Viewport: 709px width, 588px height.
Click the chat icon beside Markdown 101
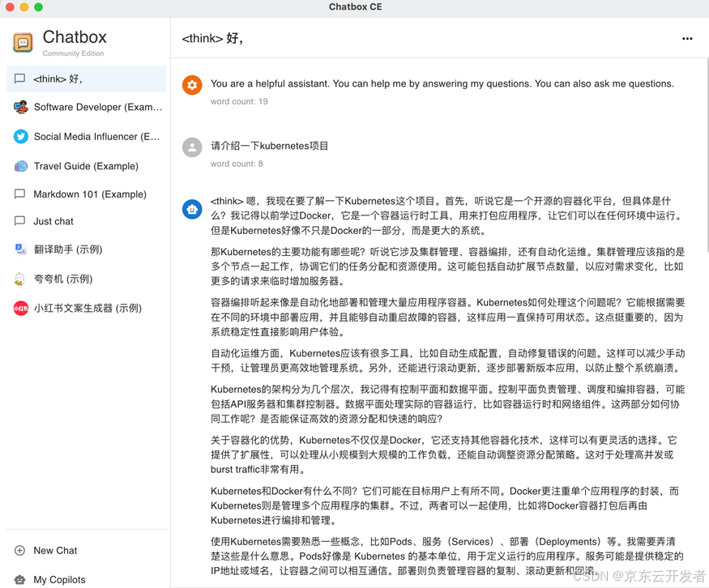[19, 194]
